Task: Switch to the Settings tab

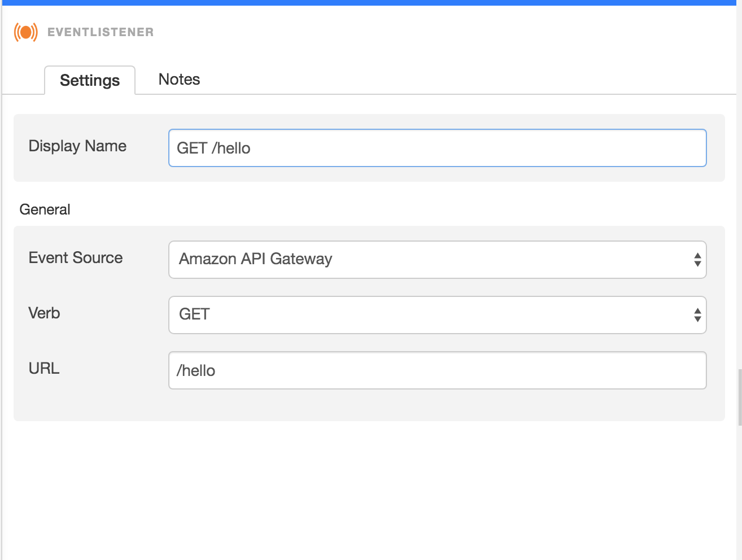Action: [x=90, y=80]
